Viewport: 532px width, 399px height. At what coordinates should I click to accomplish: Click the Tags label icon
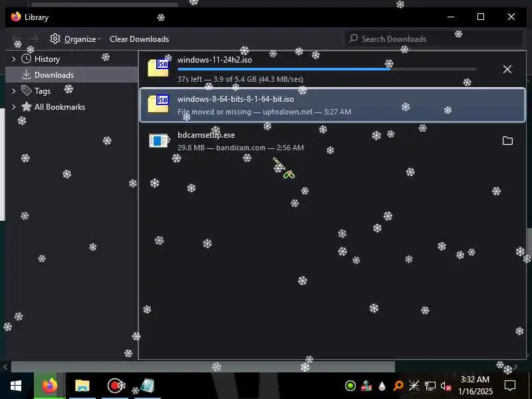pos(26,90)
